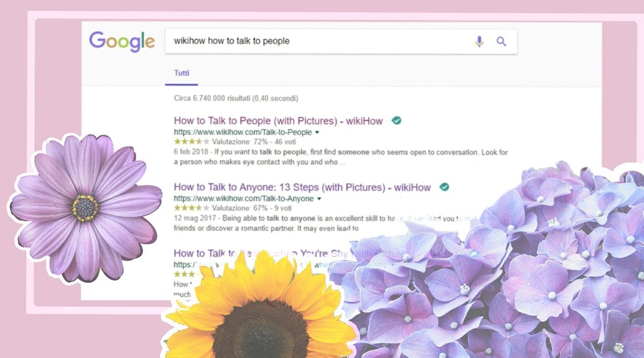Viewport: 644px width, 358px height.
Task: Expand dropdown arrow after wikihow.com/Talk-to-People URL
Action: (x=317, y=132)
